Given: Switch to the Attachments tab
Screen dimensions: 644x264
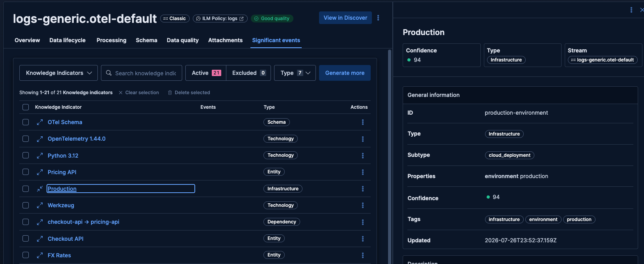Looking at the screenshot, I should tap(225, 40).
